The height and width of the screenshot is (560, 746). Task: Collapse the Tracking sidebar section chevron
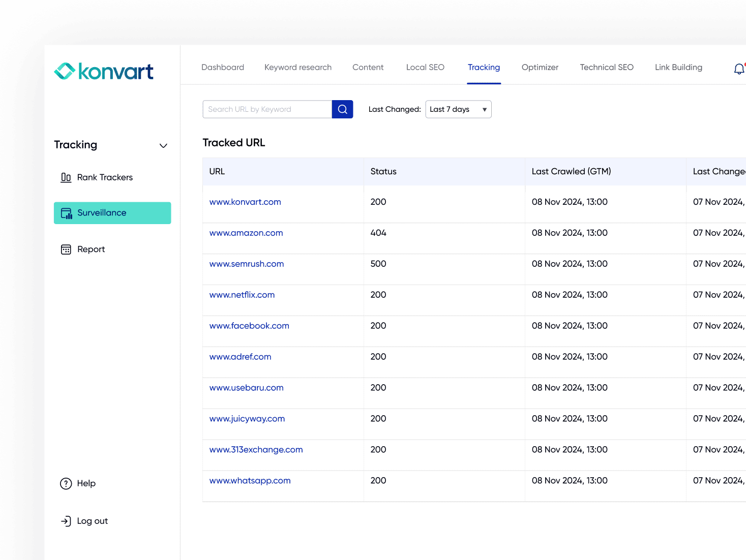click(163, 146)
